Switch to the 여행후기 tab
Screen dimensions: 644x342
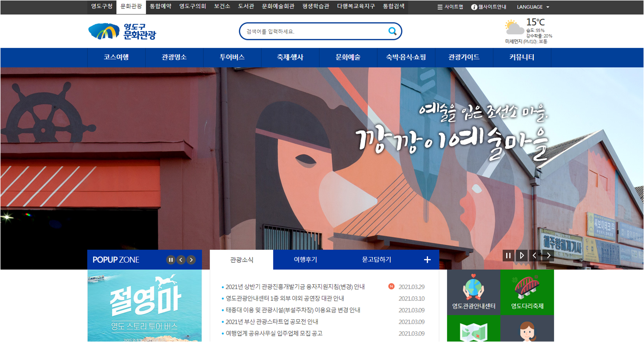click(x=305, y=260)
